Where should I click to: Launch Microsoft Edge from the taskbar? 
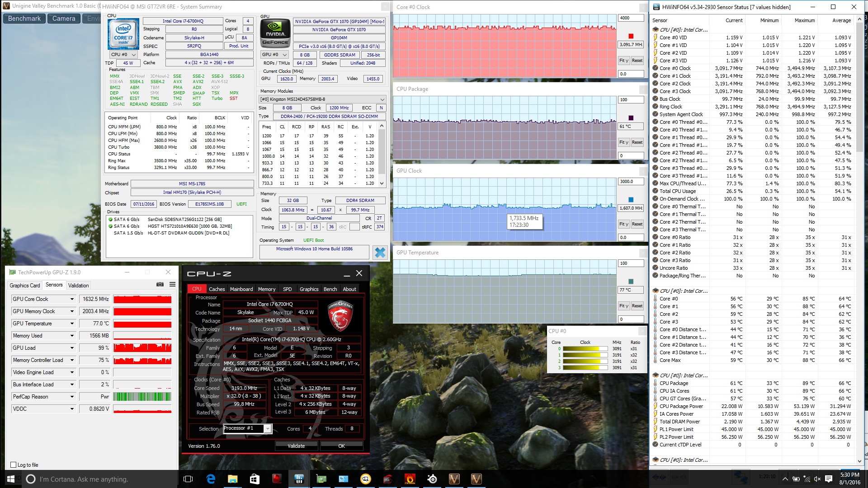click(211, 479)
